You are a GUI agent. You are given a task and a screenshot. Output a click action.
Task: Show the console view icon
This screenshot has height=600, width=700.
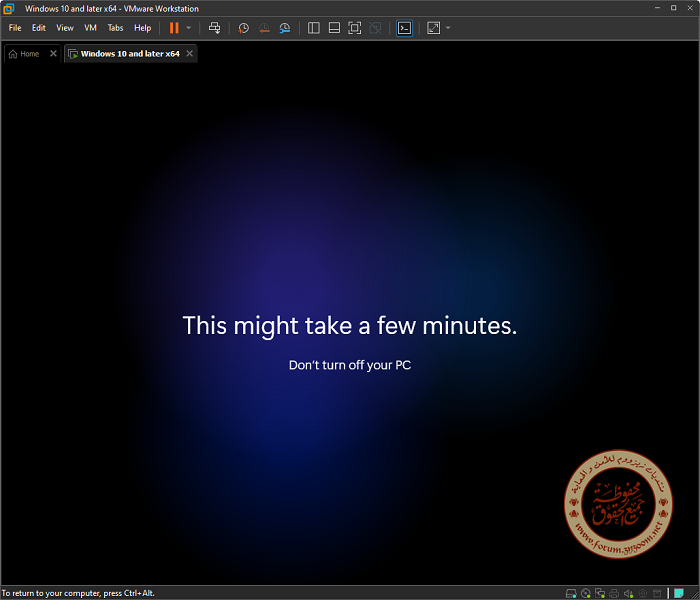pyautogui.click(x=404, y=28)
